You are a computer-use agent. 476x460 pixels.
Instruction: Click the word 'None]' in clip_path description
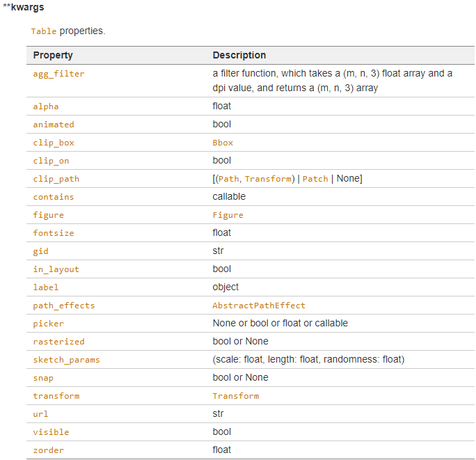[x=349, y=179]
